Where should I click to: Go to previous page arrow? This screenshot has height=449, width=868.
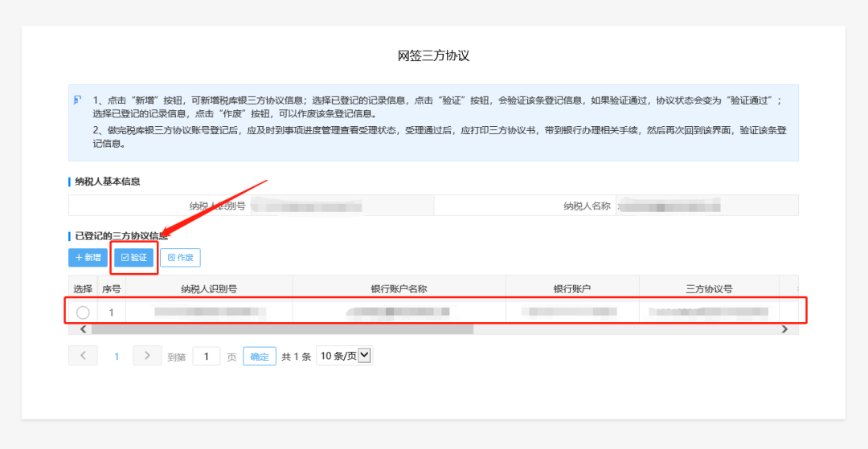click(83, 356)
